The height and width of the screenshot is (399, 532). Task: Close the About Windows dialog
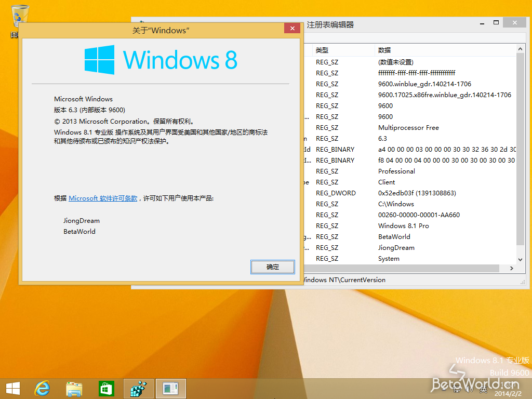pyautogui.click(x=292, y=29)
